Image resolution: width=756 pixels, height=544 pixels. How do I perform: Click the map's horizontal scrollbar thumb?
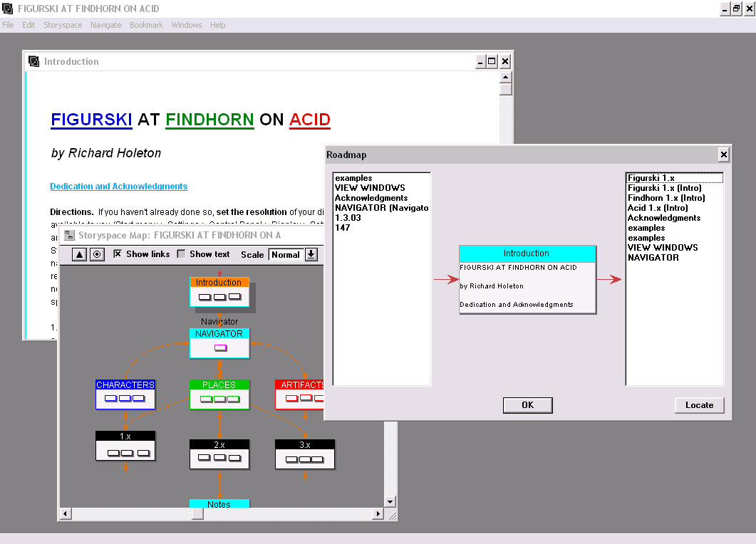tap(197, 514)
